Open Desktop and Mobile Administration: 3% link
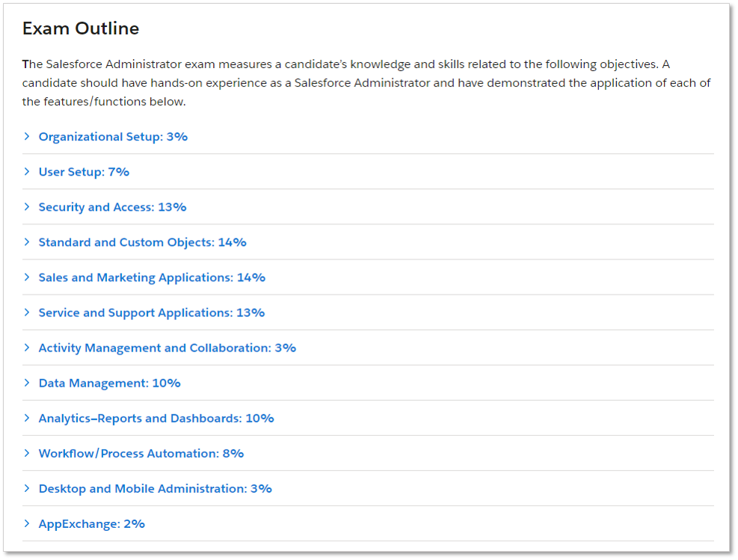 (x=156, y=489)
